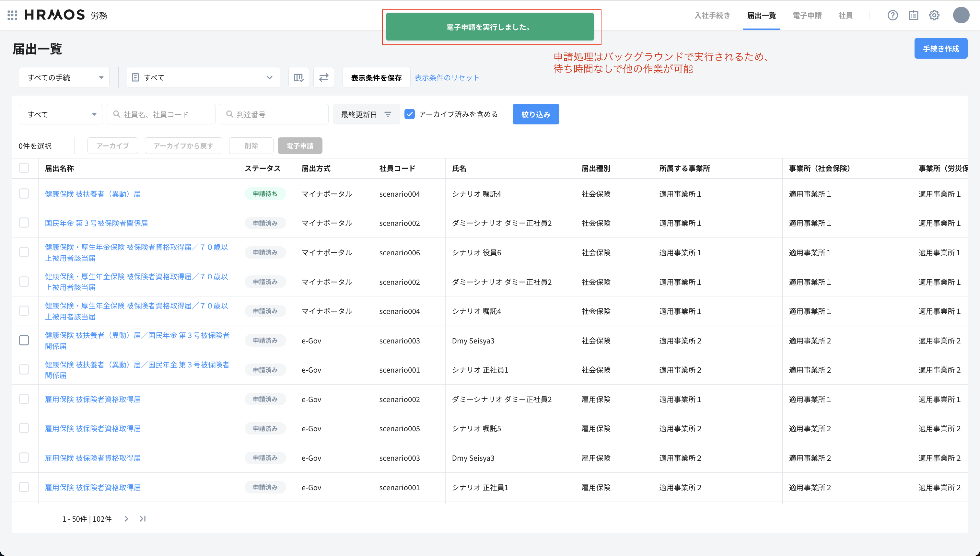Screen dimensions: 980x556
Task: Click the user avatar circle in top right
Action: pos(962,15)
